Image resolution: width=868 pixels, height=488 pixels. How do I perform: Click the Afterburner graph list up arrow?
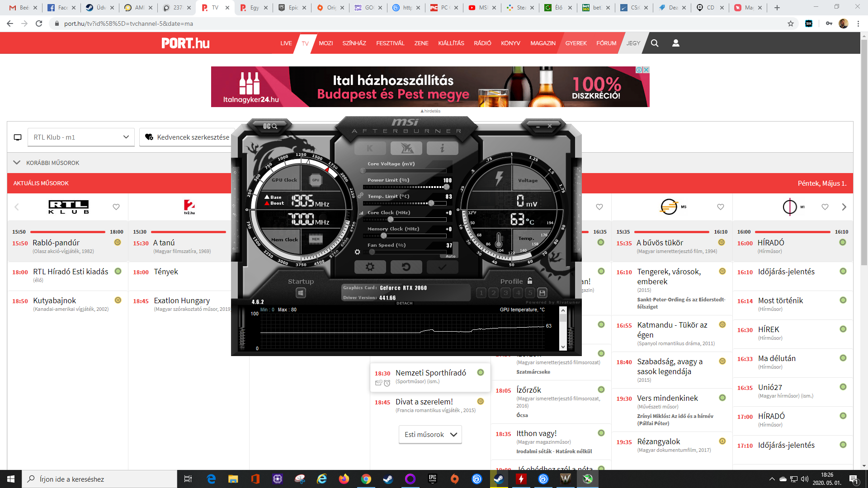click(x=563, y=310)
